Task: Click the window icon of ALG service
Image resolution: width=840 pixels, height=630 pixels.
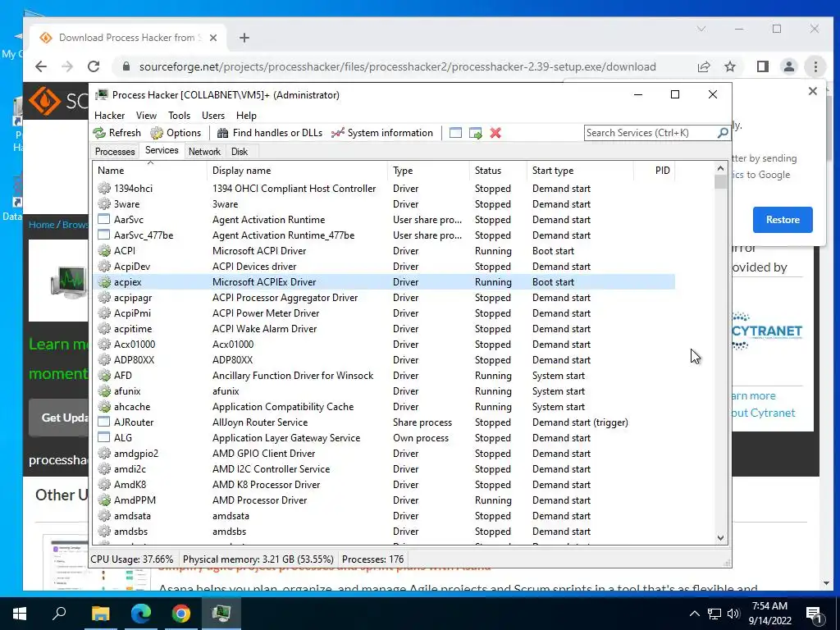Action: [104, 438]
